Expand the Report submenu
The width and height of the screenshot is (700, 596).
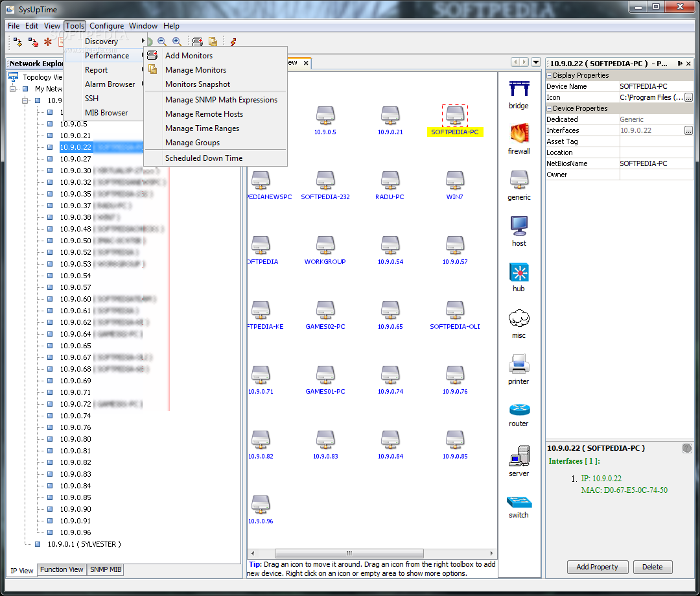[104, 69]
